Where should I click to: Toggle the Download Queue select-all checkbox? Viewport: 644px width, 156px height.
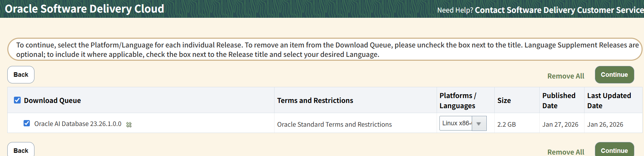click(x=17, y=100)
